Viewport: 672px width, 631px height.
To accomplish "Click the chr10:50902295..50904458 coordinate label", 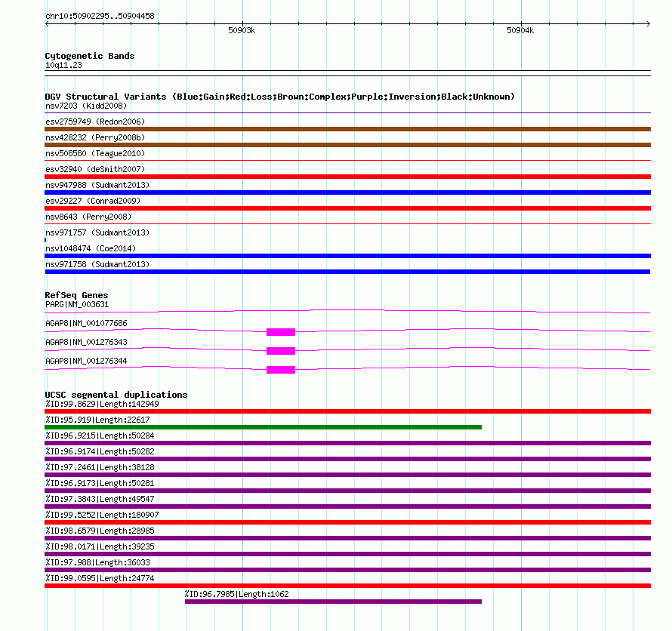I will click(100, 17).
